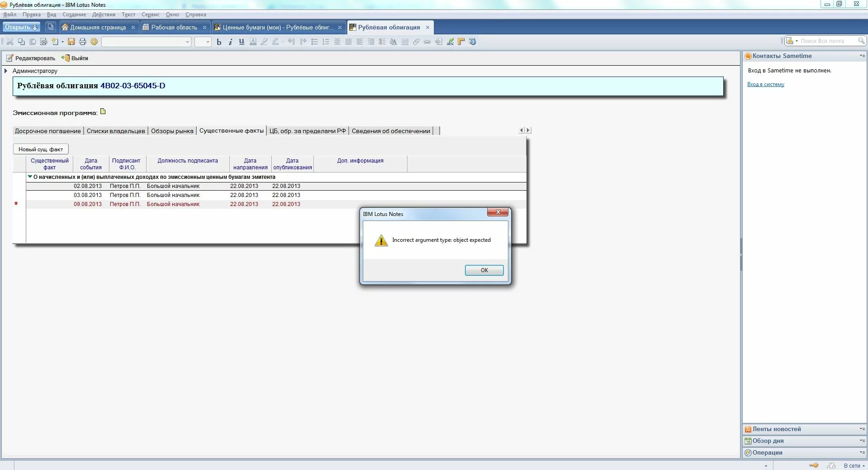Switch to the Обзоры рынка tab
Screen dimensions: 868x470
[172, 131]
